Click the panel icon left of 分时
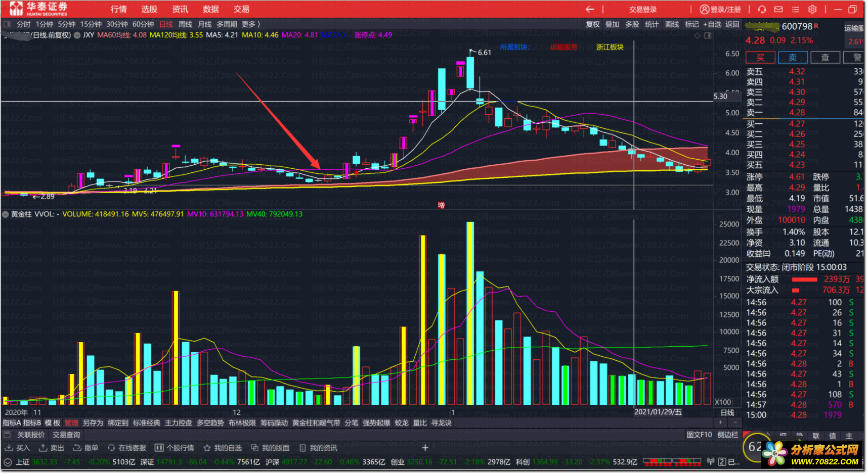Image resolution: width=868 pixels, height=474 pixels. click(x=7, y=24)
